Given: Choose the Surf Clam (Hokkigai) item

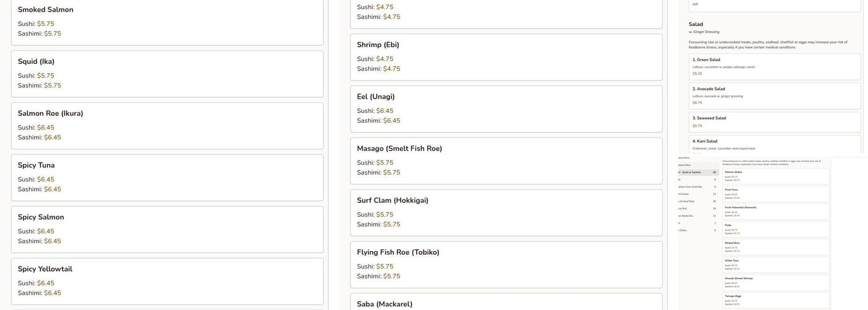Looking at the screenshot, I should pos(506,213).
